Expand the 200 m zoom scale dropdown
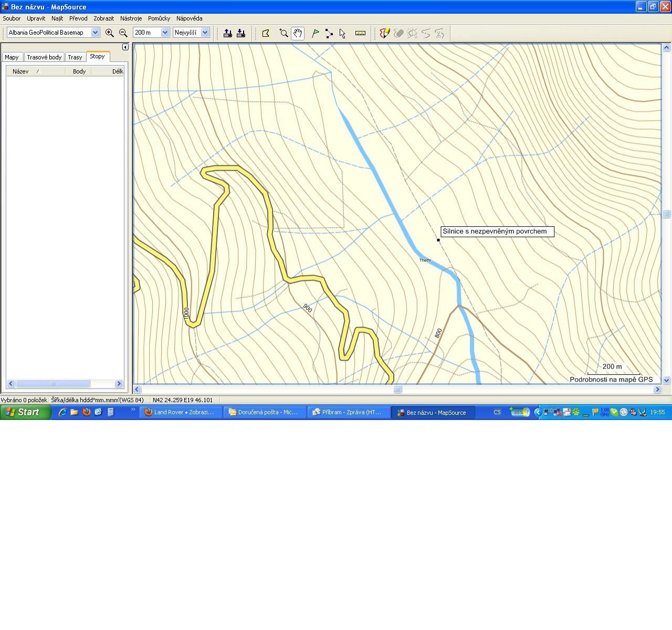672x630 pixels. [x=165, y=33]
